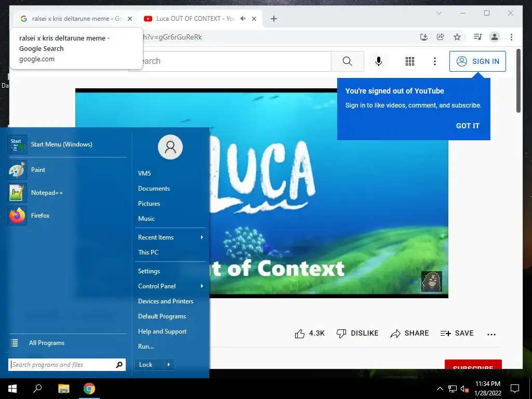Open Chrome's three-dot menu
Image resolution: width=532 pixels, height=399 pixels.
[511, 37]
